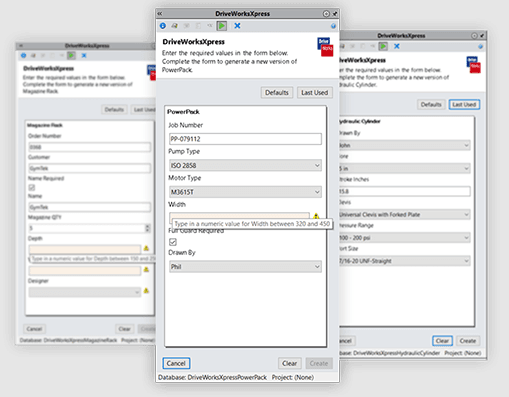Click the blue X icon in Hydraulic Cylinder toolbar
This screenshot has height=397, width=509.
tap(397, 46)
